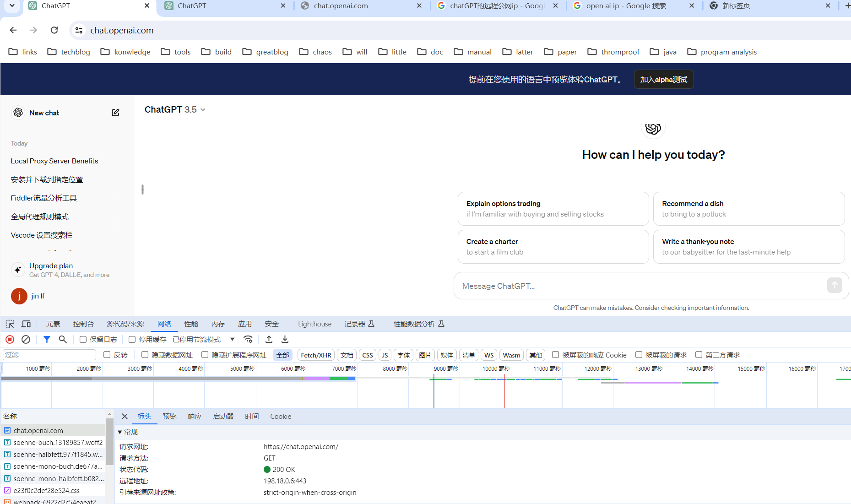Open the links bookmark folder
The height and width of the screenshot is (504, 851).
point(23,52)
